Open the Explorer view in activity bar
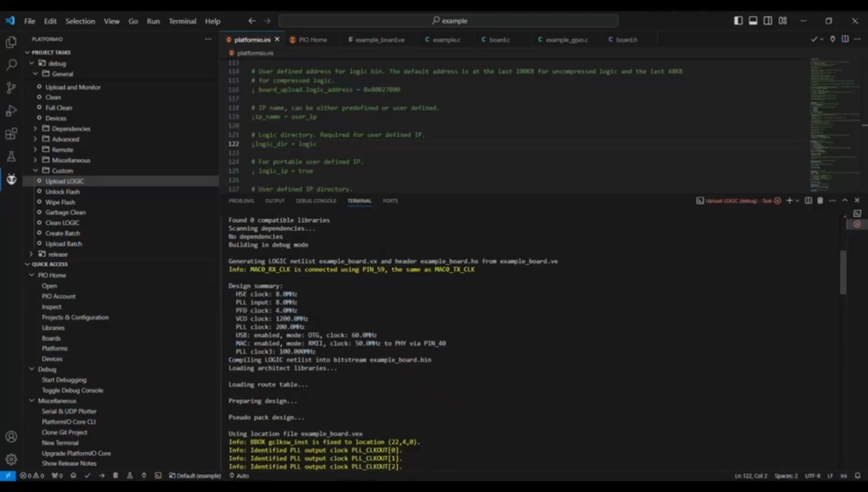This screenshot has width=868, height=492. click(11, 42)
